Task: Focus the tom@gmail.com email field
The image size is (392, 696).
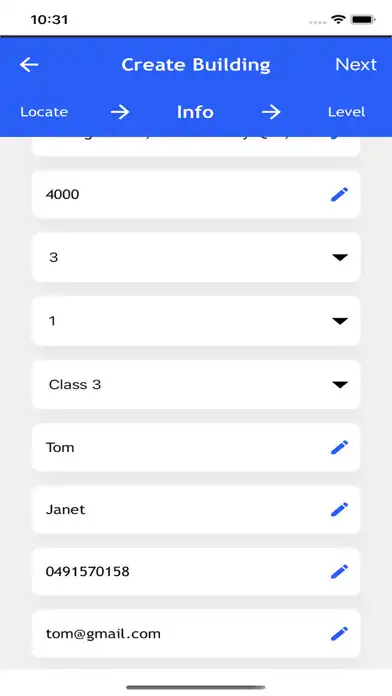Action: (196, 633)
